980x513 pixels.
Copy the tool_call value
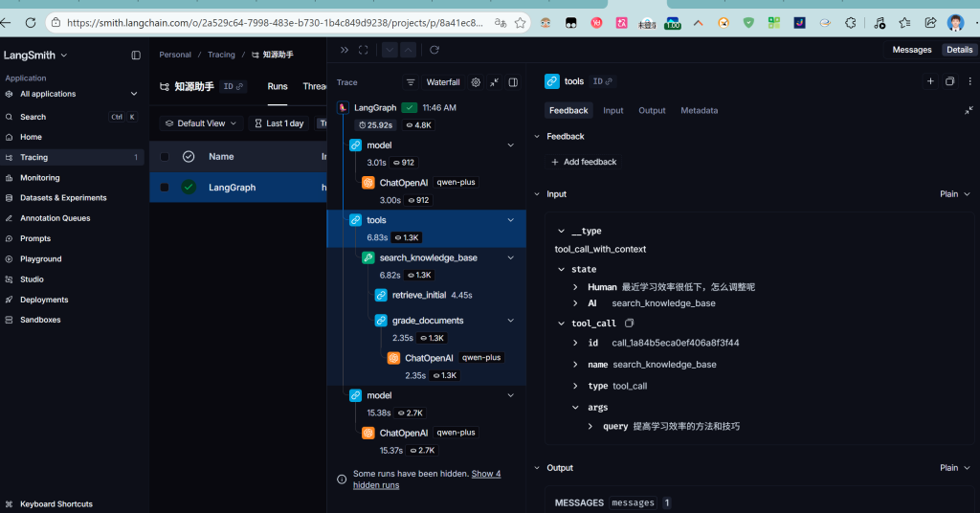630,323
